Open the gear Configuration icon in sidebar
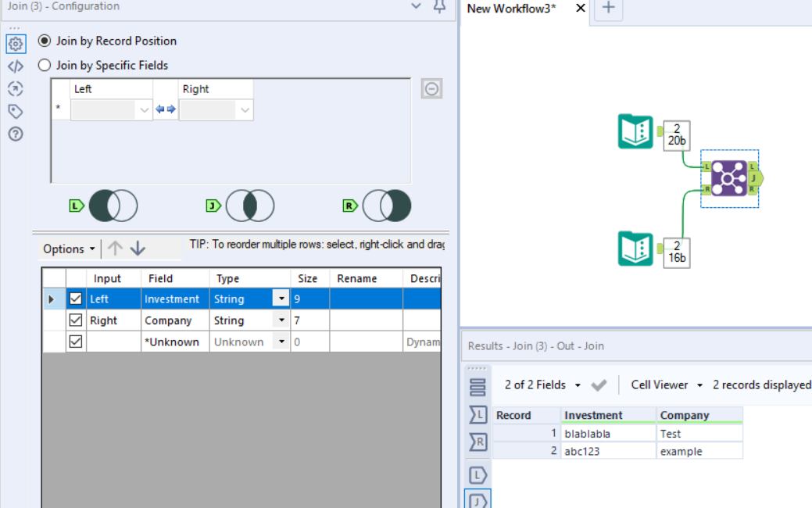 [x=16, y=45]
